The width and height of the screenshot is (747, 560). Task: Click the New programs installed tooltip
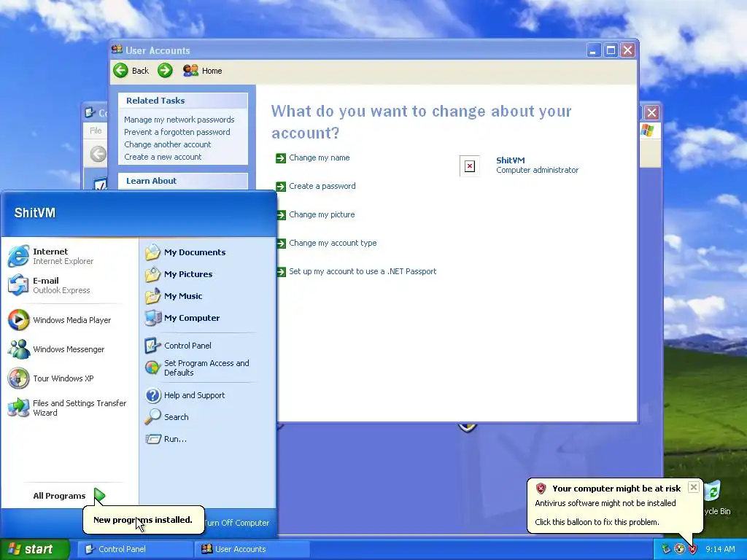[143, 519]
